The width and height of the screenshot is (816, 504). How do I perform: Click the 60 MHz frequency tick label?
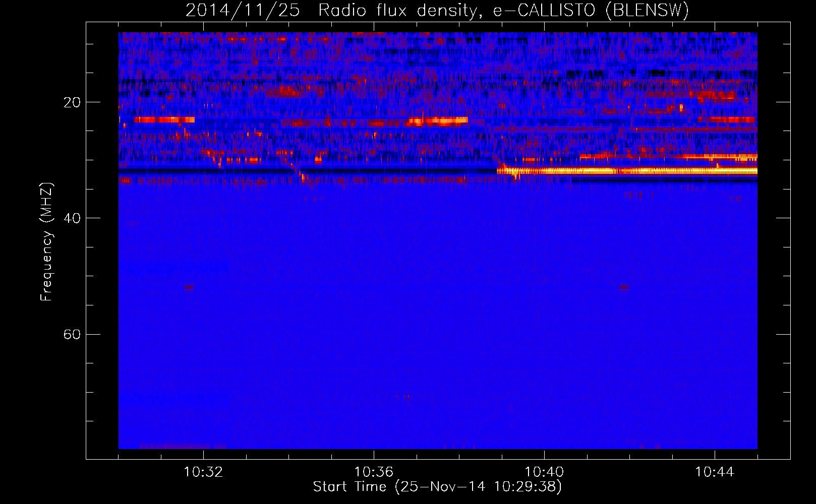point(72,334)
